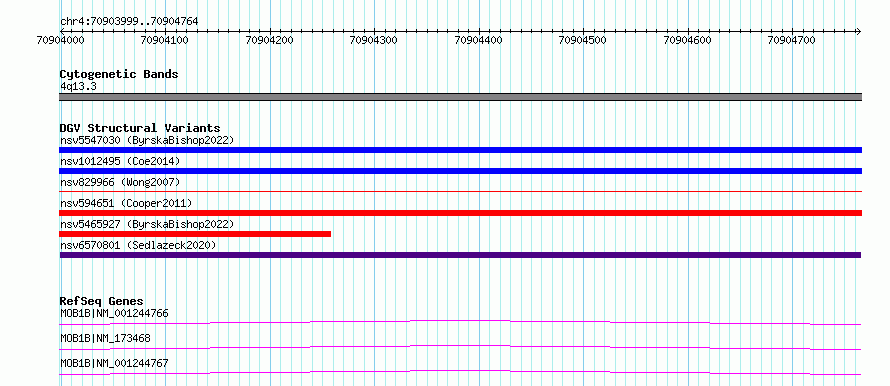This screenshot has height=386, width=890.
Task: Click ruler tick label 70904000
Action: pos(60,40)
